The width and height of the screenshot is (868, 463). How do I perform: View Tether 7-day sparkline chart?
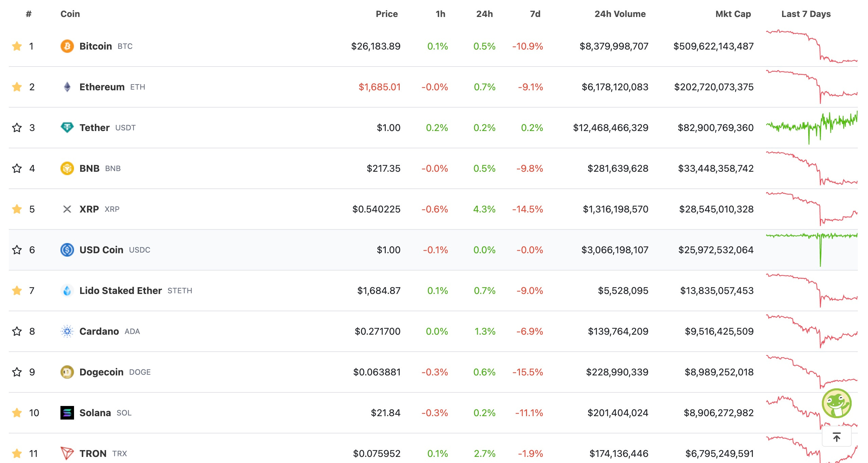[x=812, y=128]
